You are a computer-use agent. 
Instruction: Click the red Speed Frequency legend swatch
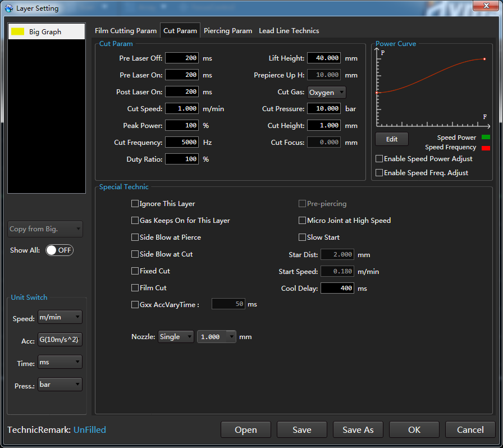coord(486,148)
